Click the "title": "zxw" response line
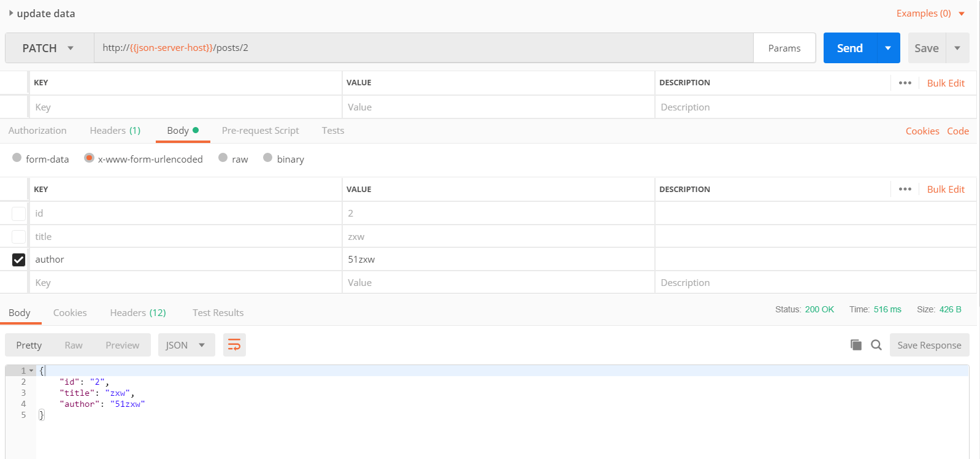 pyautogui.click(x=97, y=393)
